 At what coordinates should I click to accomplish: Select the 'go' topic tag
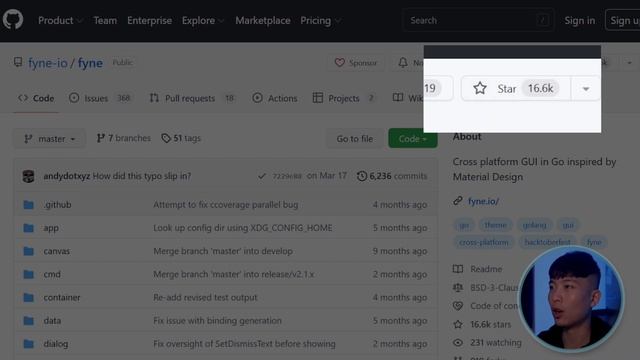pyautogui.click(x=464, y=225)
